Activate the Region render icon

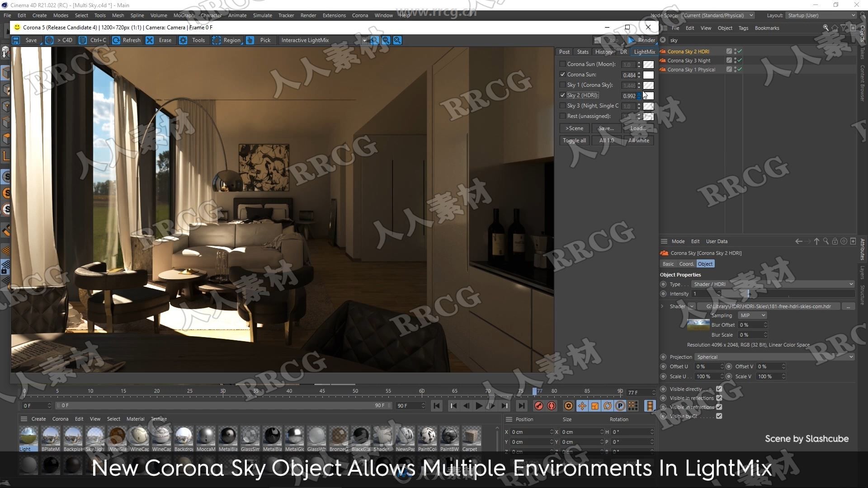(217, 40)
